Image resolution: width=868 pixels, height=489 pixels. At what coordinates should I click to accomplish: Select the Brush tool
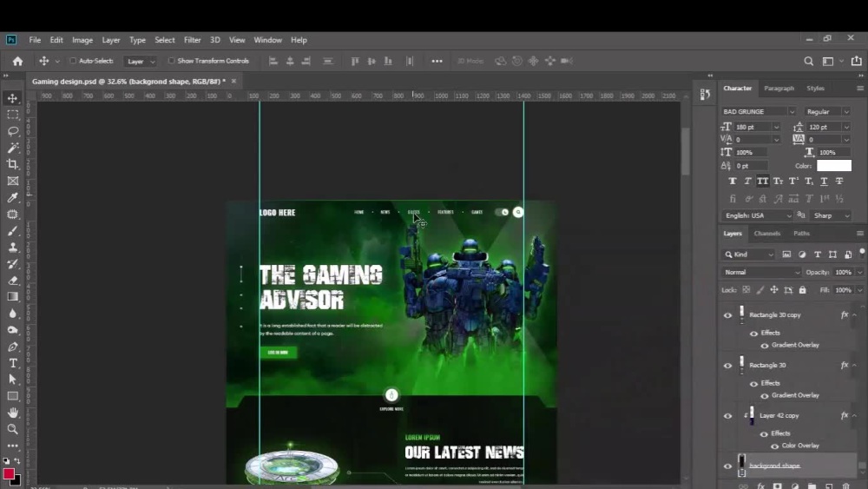13,231
